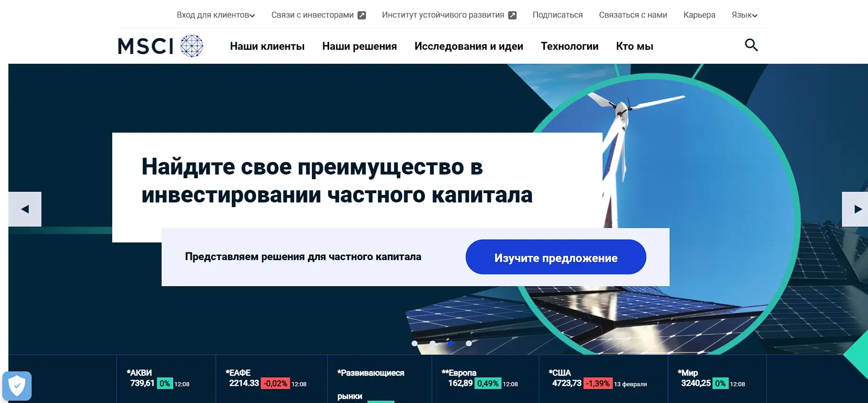868x403 pixels.
Task: Click the Карьера link
Action: pos(699,15)
